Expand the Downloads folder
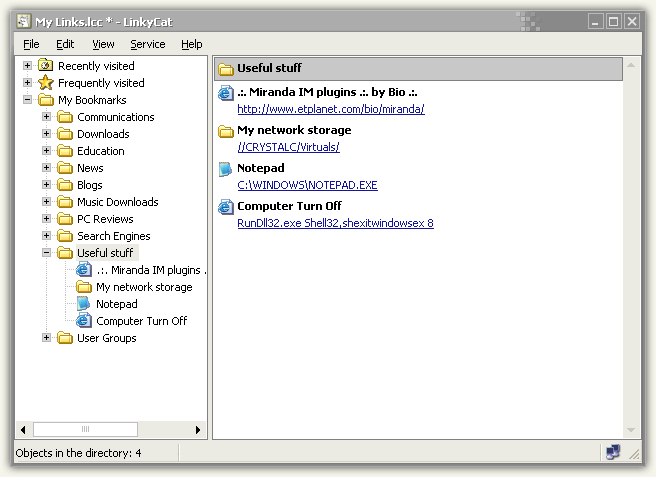Screen dimensions: 656x477 (46, 134)
